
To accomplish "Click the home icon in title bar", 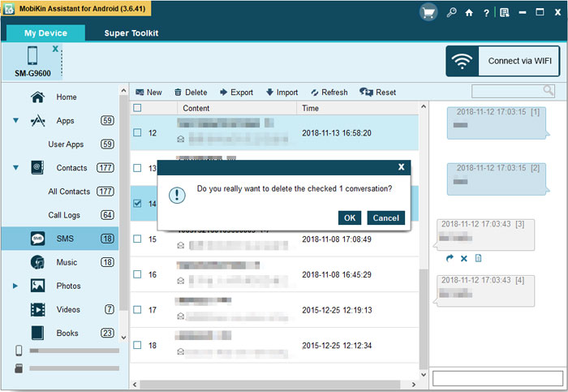I will coord(469,12).
